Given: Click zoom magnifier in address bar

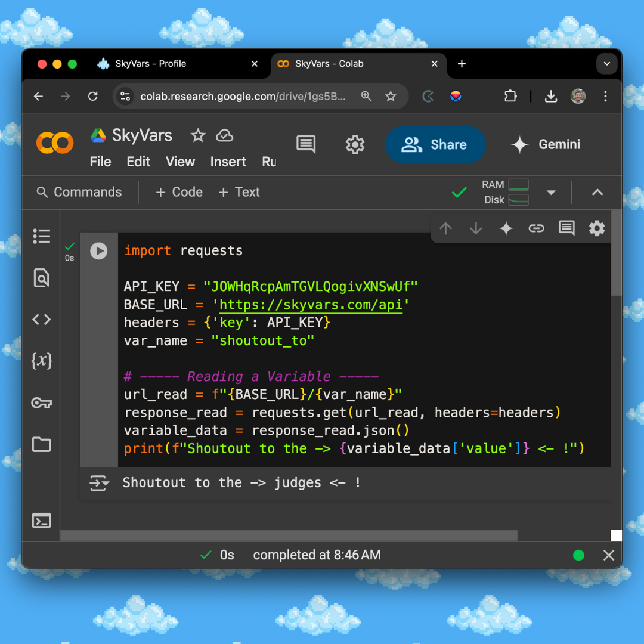Looking at the screenshot, I should 366,97.
